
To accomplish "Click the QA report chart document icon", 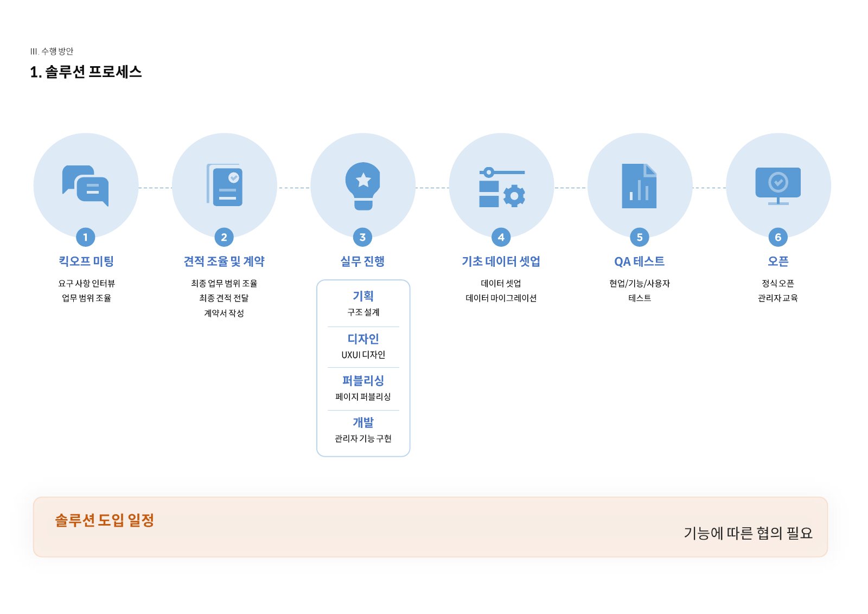I will tap(639, 186).
